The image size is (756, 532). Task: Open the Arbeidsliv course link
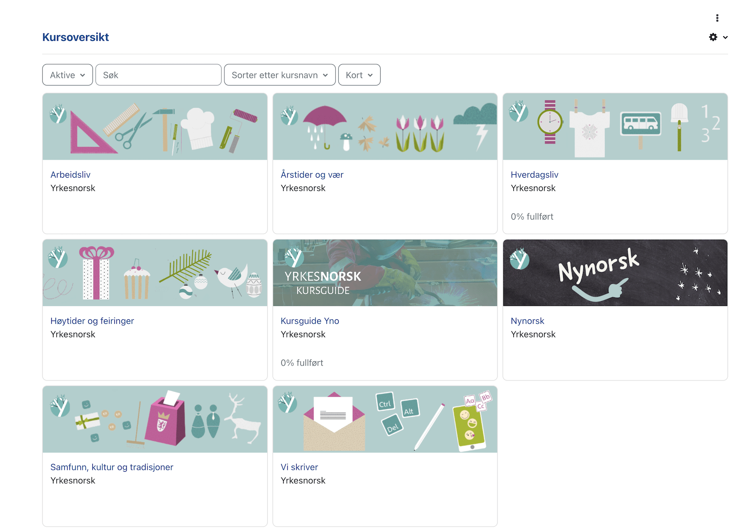71,175
